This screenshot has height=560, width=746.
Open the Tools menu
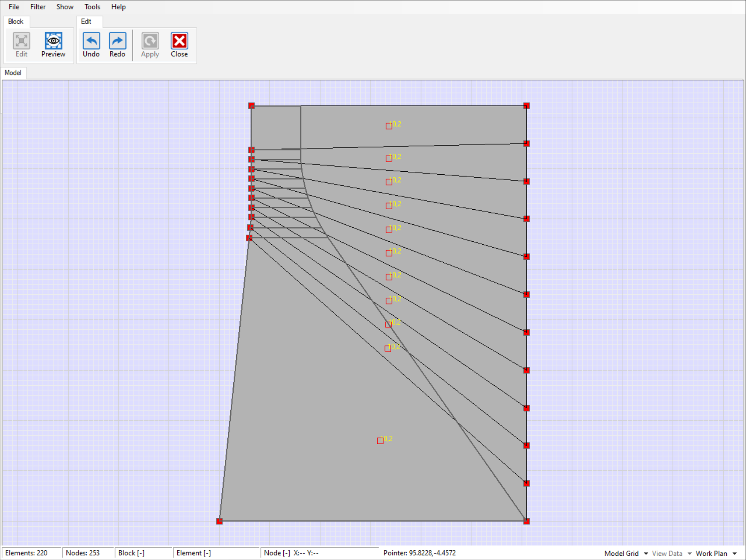(92, 7)
